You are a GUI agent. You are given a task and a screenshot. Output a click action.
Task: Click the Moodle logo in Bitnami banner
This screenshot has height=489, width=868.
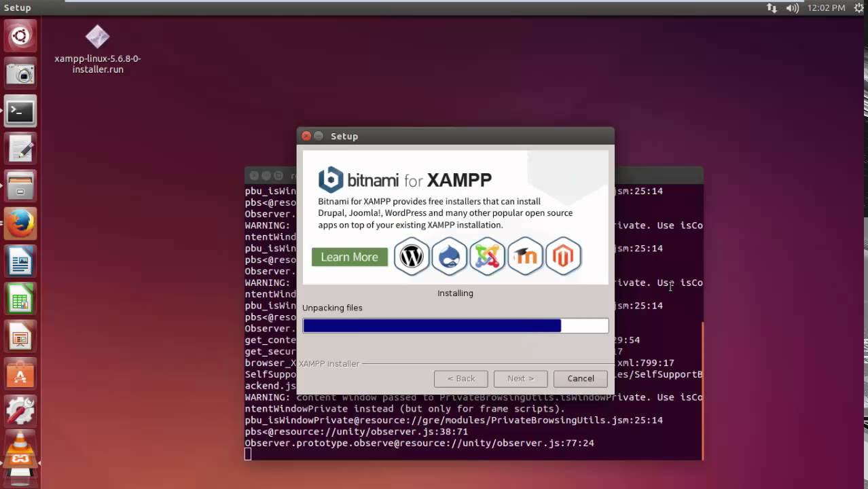click(x=526, y=256)
